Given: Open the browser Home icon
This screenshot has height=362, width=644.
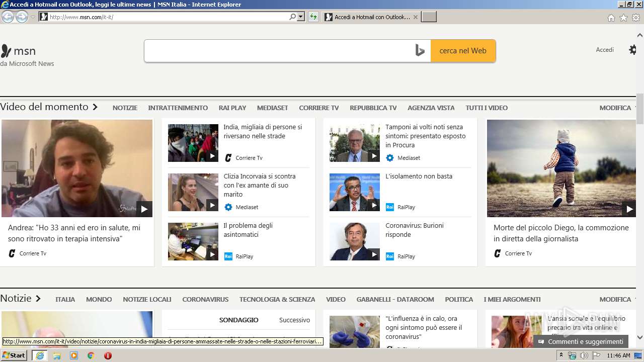Looking at the screenshot, I should point(611,18).
